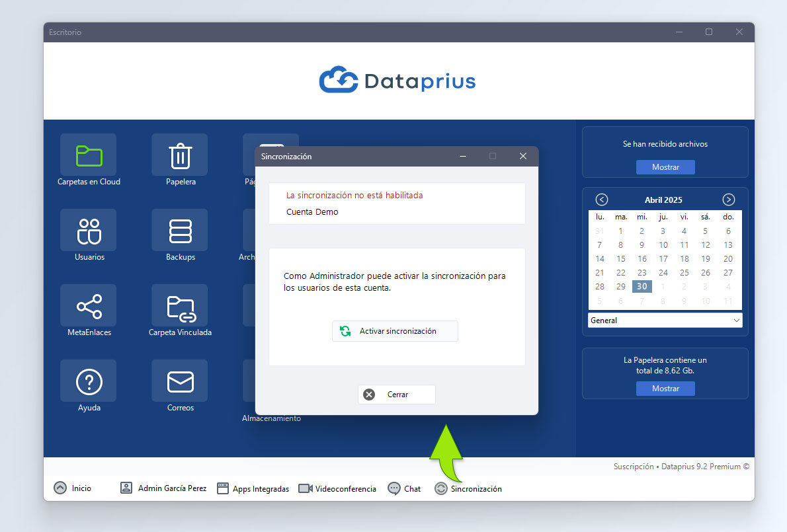Select day 1 in April calendar
This screenshot has height=532, width=787.
coord(621,231)
